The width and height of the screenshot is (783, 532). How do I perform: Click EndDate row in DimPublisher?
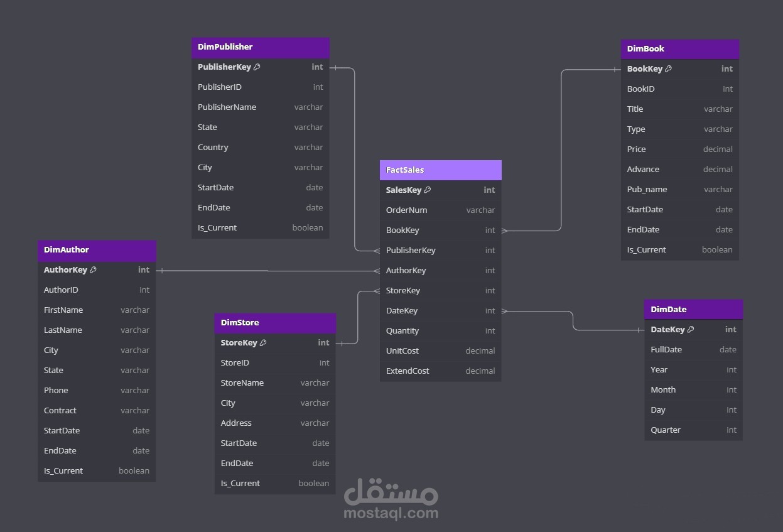(261, 208)
